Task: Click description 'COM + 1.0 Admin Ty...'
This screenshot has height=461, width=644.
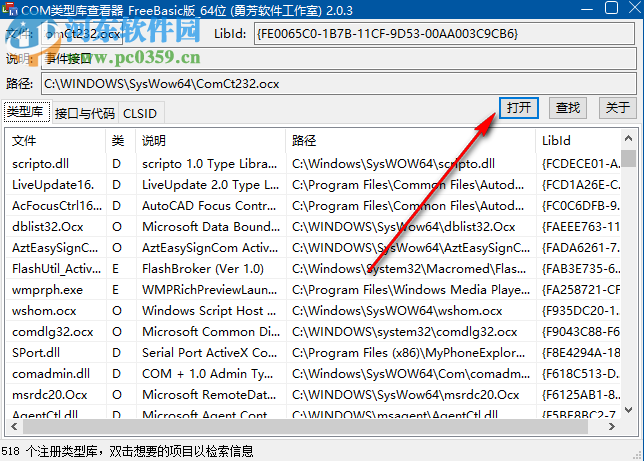Action: [207, 373]
